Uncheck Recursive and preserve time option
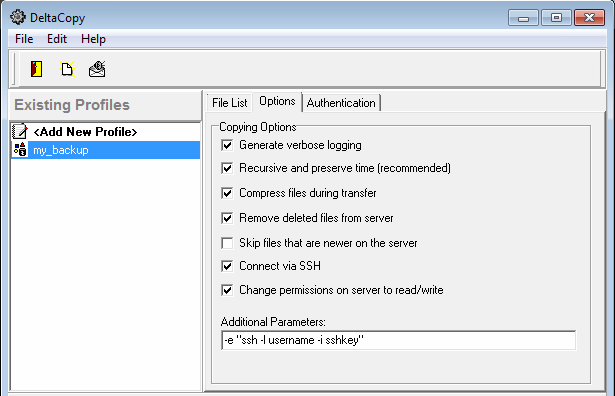 click(227, 168)
